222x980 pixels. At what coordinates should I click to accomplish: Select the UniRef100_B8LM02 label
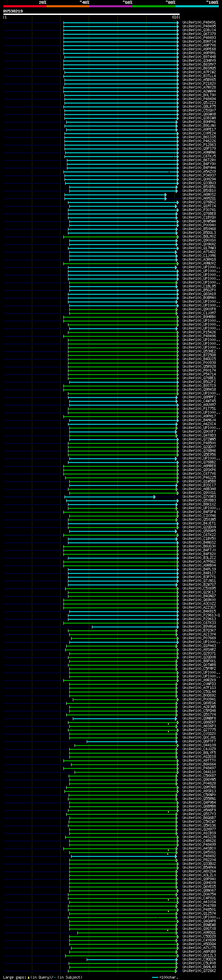[x=199, y=237]
